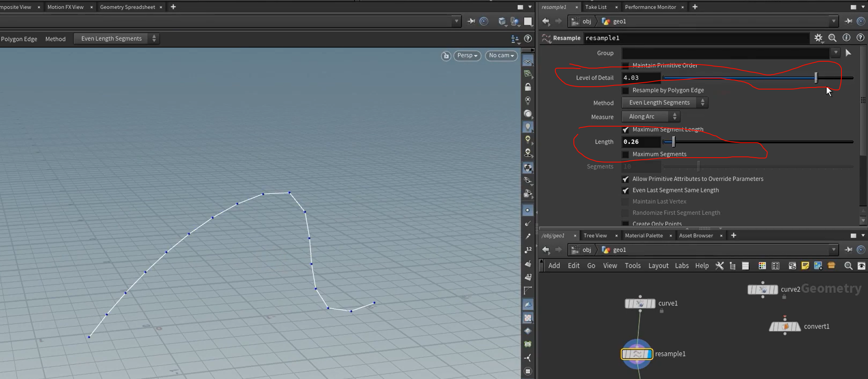This screenshot has height=379, width=868.
Task: Add a new tab to the viewport pane
Action: [x=173, y=7]
